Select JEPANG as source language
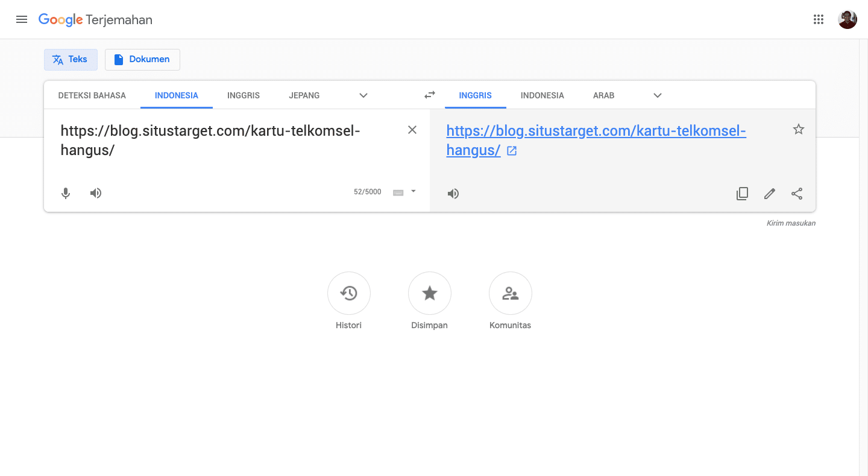 point(304,95)
